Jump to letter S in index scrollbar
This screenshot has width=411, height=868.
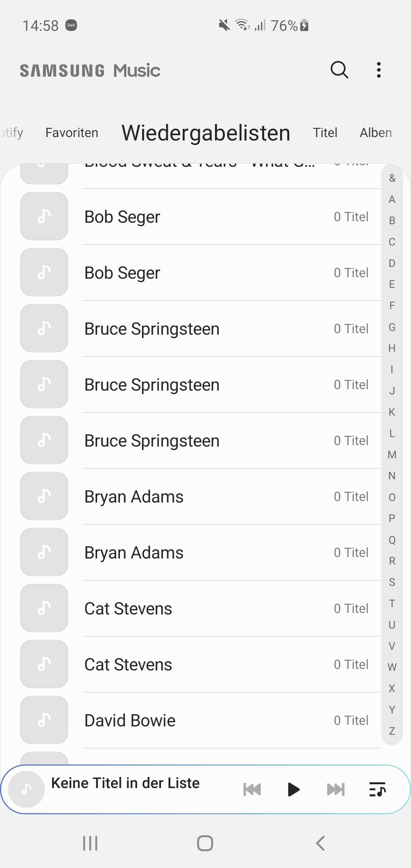click(x=392, y=582)
